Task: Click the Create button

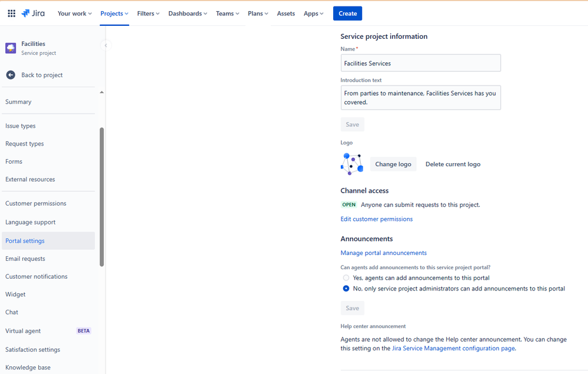Action: (348, 14)
